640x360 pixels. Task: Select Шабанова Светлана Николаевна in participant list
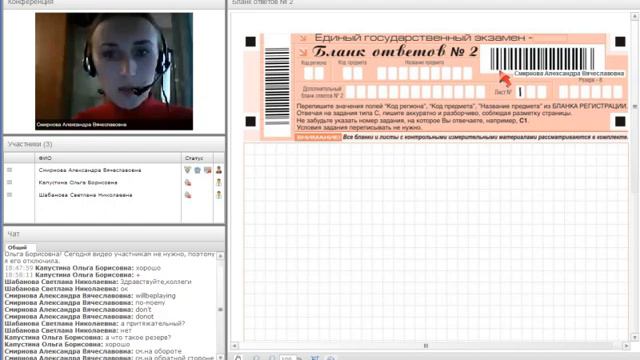[85, 196]
